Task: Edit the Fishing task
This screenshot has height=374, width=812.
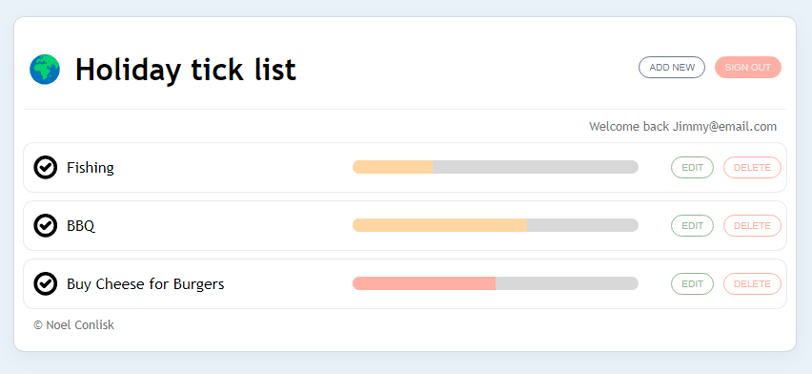Action: click(x=692, y=167)
